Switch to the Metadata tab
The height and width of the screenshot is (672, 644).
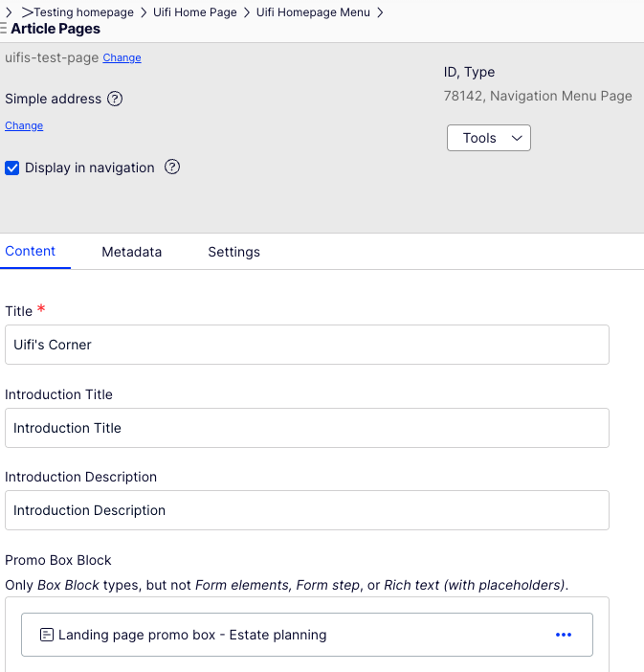[132, 252]
